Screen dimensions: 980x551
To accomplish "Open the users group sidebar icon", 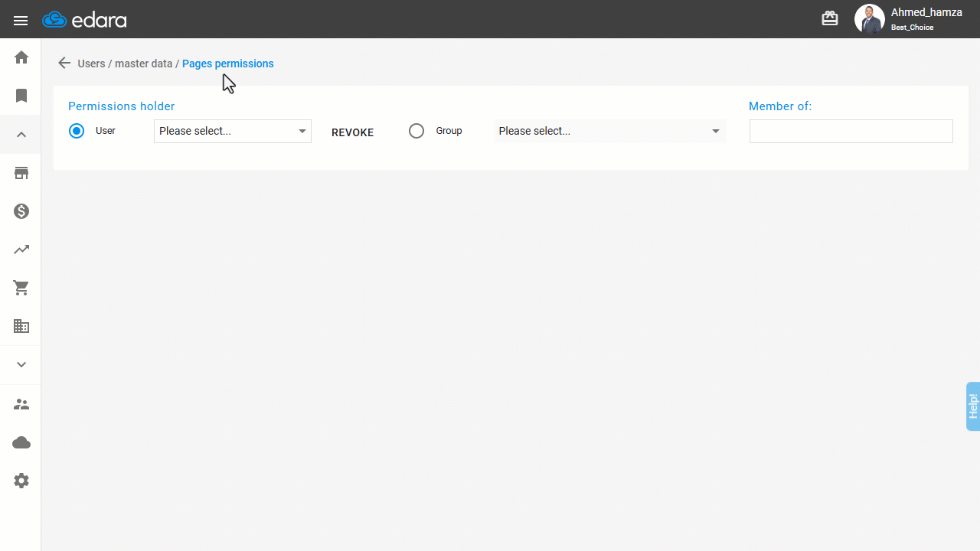I will (21, 404).
